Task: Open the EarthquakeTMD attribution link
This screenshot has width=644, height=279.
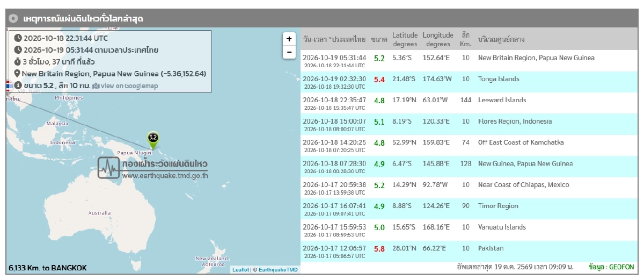Action: [x=278, y=270]
